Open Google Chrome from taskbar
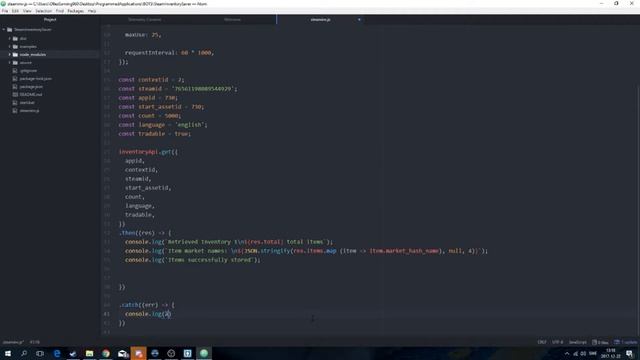640x360 pixels. coord(106,353)
